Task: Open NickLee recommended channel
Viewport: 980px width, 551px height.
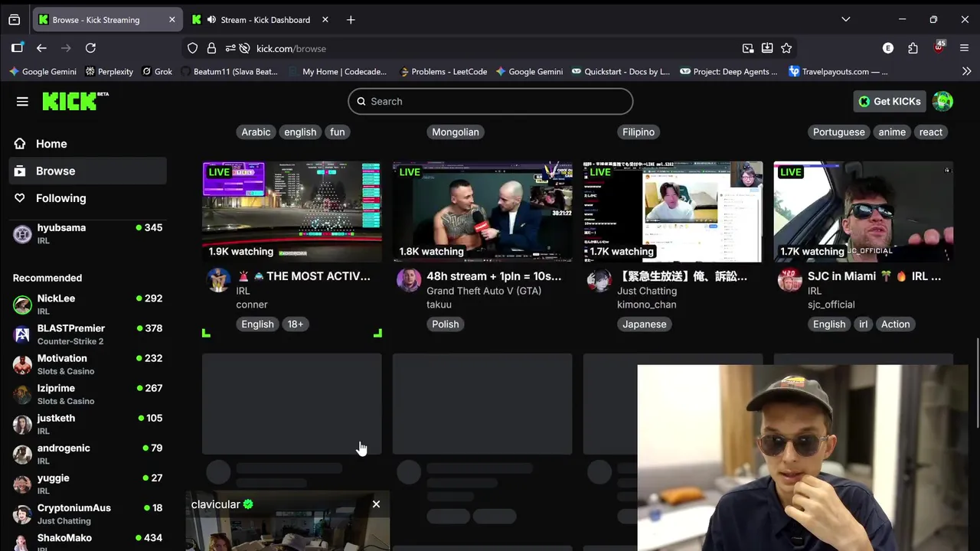Action: coord(87,304)
